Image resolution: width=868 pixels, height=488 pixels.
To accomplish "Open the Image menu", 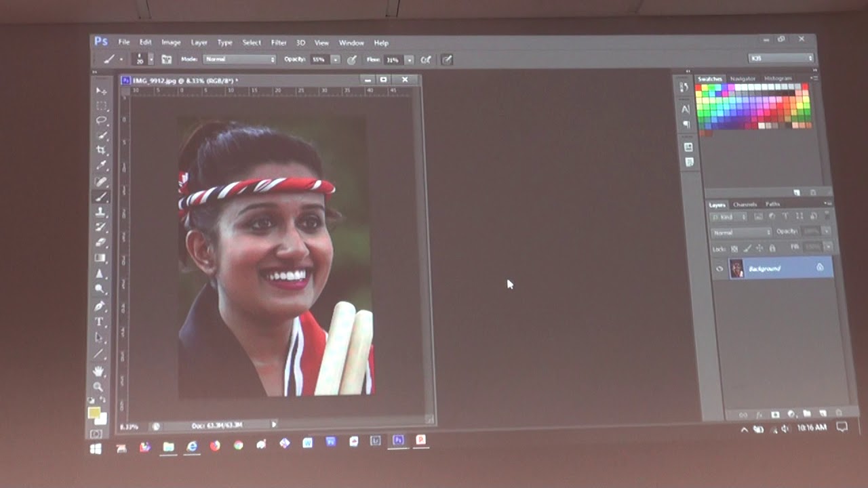I will point(171,43).
